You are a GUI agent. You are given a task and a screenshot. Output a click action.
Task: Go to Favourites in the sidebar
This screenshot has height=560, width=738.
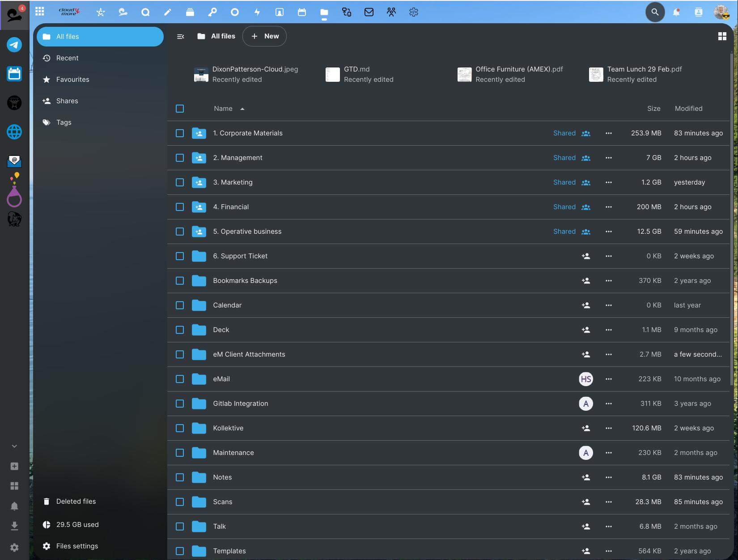tap(72, 80)
